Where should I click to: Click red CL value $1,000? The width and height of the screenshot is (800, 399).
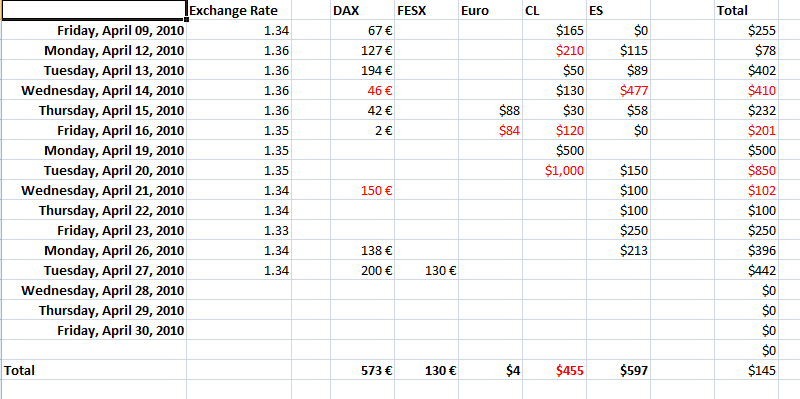click(x=555, y=170)
